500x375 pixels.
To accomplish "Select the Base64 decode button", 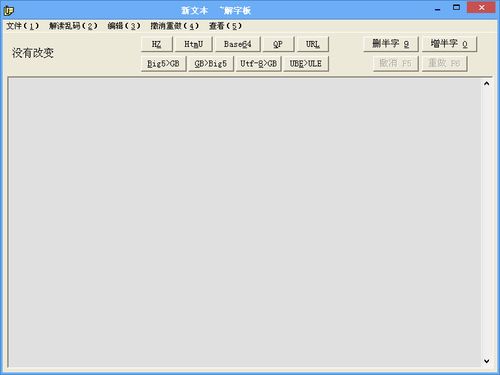I will click(238, 44).
